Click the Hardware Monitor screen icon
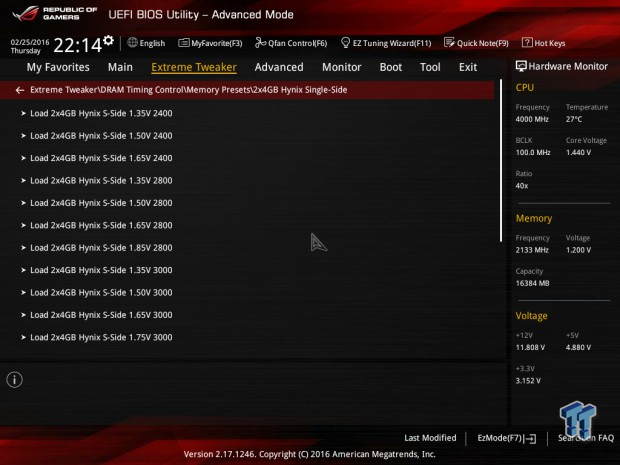The height and width of the screenshot is (465, 620). click(521, 66)
